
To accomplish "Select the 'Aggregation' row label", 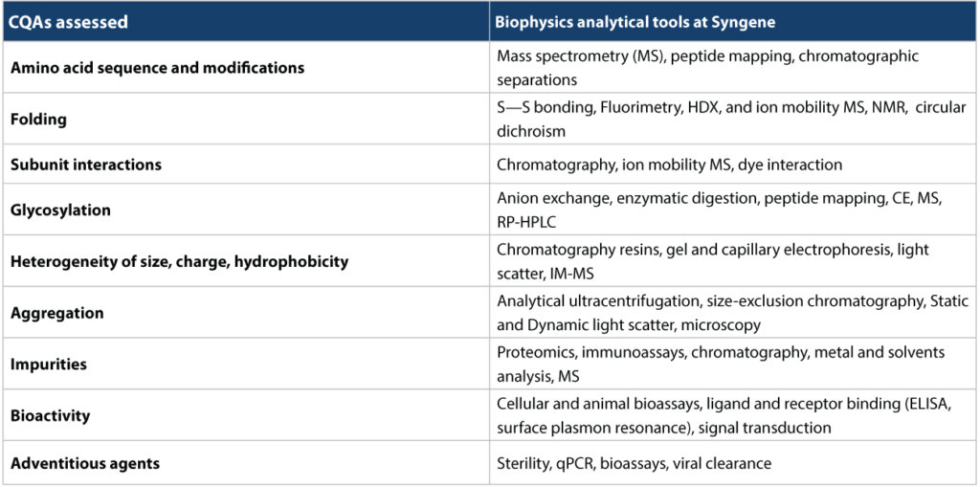I will coord(246,312).
